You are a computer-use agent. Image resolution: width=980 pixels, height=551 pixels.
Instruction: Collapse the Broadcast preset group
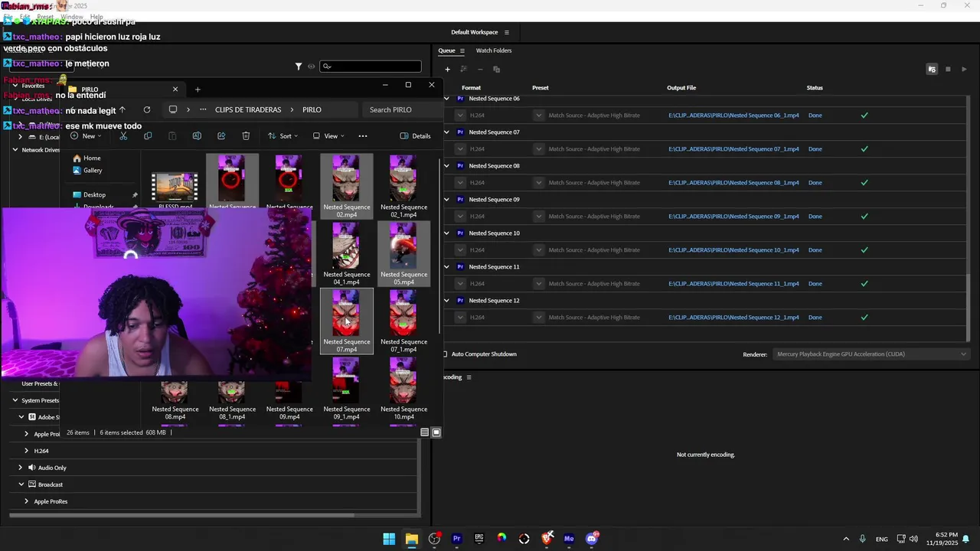coord(21,484)
